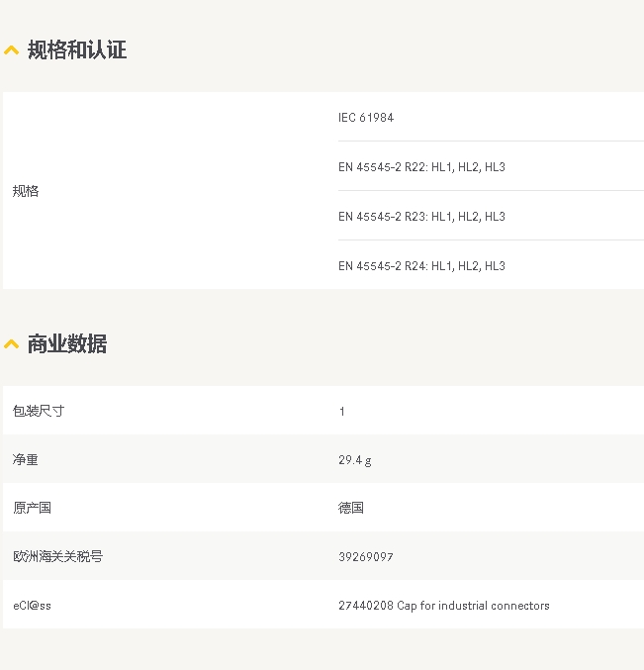Click the EN 45545-2 R24 specification entry
Viewport: 644px width, 670px height.
pyautogui.click(x=421, y=266)
